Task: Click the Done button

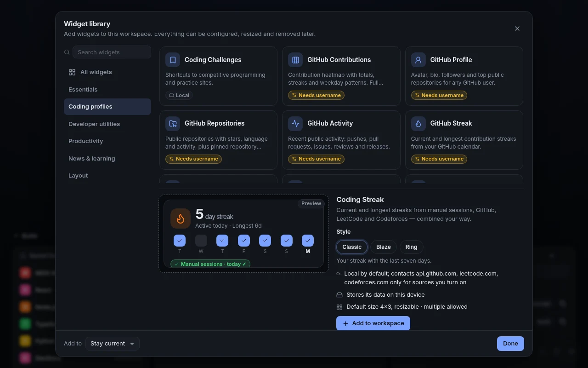Action: click(x=510, y=344)
